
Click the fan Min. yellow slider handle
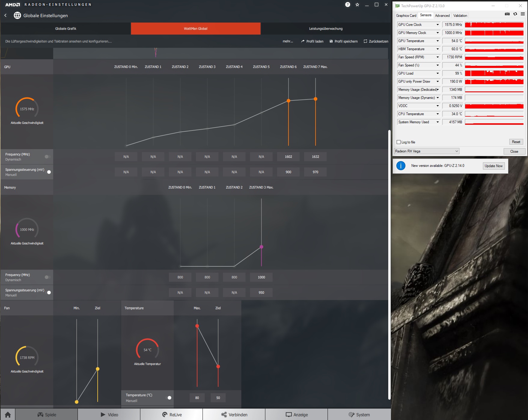tap(77, 402)
